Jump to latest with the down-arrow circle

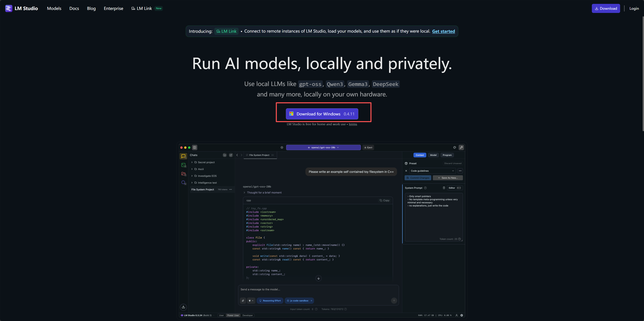(x=318, y=278)
